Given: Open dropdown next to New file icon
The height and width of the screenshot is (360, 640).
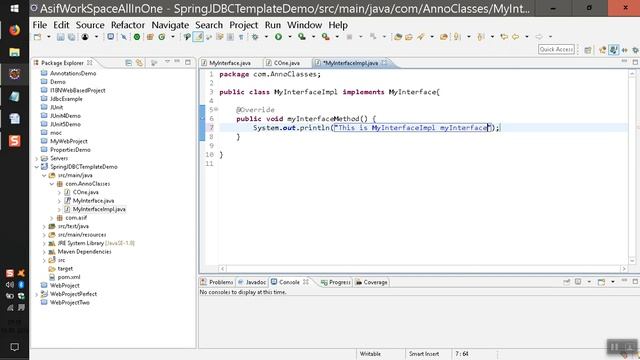Looking at the screenshot, I should [49, 37].
